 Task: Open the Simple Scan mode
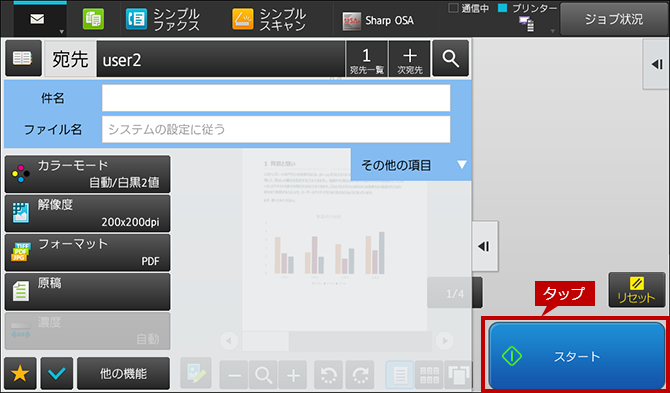(x=269, y=20)
